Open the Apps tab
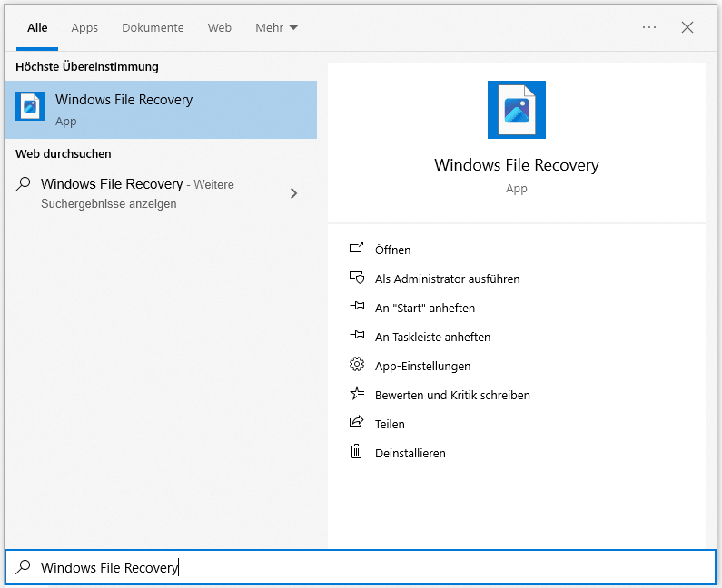Screen dimensions: 722x588 [84, 28]
